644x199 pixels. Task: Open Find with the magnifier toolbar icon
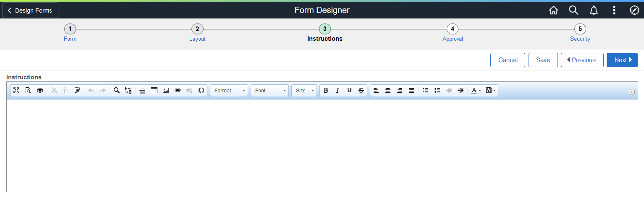coord(117,90)
